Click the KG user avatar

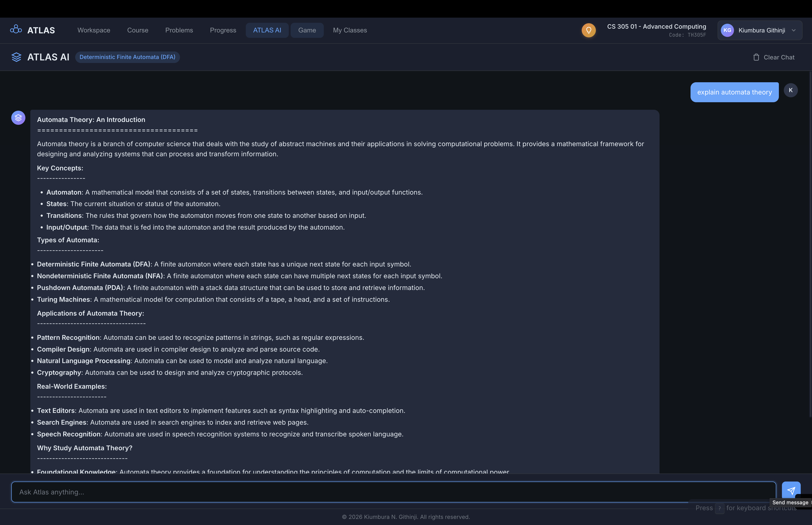[727, 30]
